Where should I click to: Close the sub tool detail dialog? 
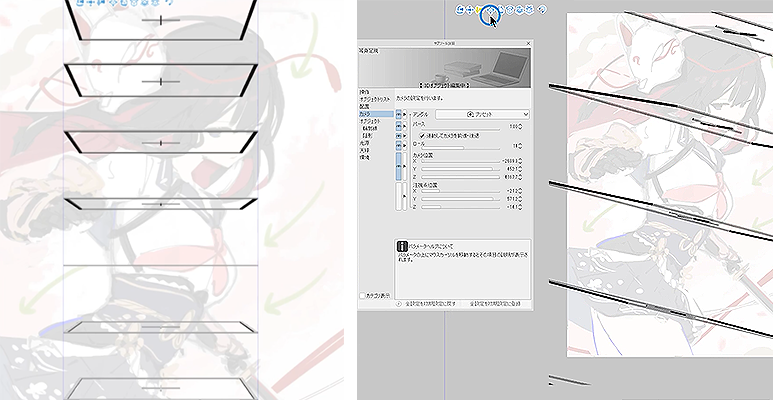point(528,43)
